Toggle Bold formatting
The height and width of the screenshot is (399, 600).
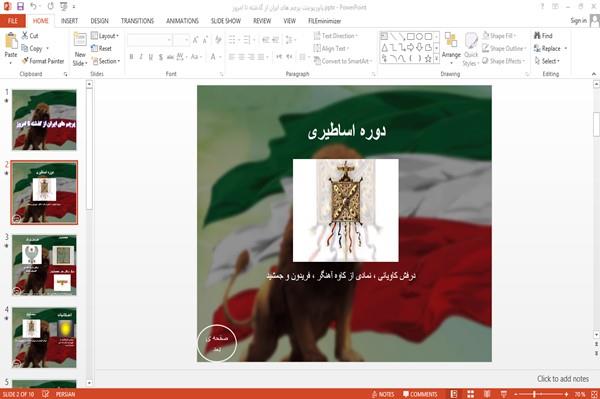point(131,57)
